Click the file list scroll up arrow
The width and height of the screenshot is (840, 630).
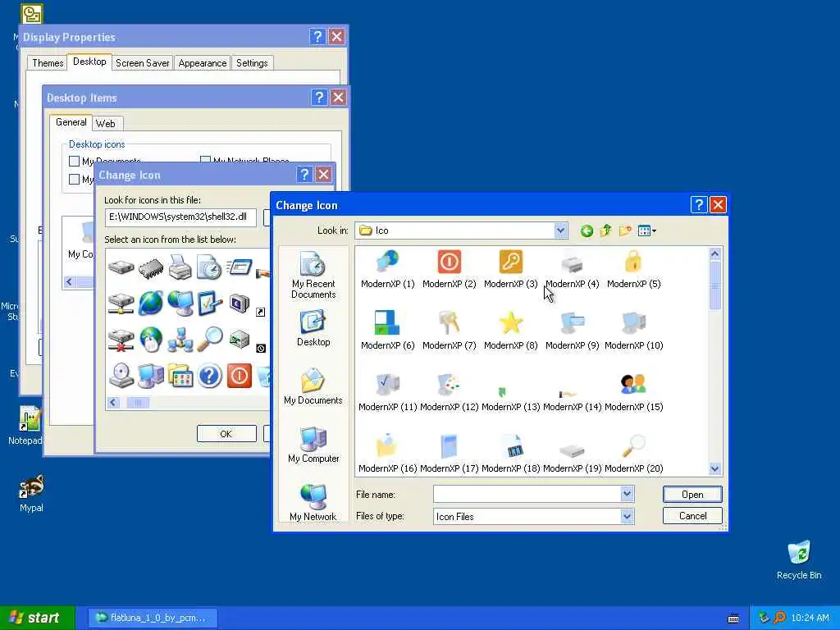714,254
